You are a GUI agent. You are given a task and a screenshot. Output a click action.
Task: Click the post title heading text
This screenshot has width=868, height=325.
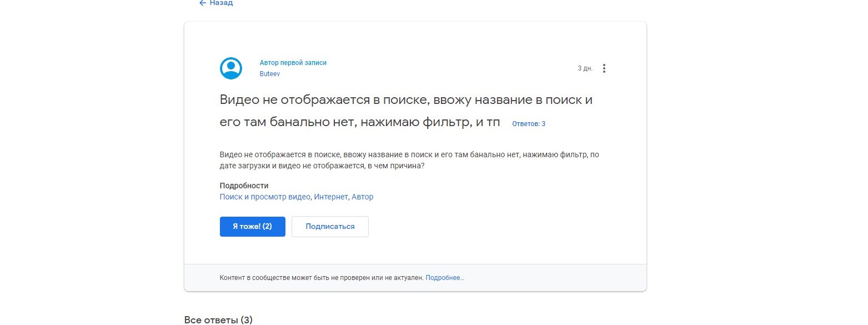coord(406,101)
